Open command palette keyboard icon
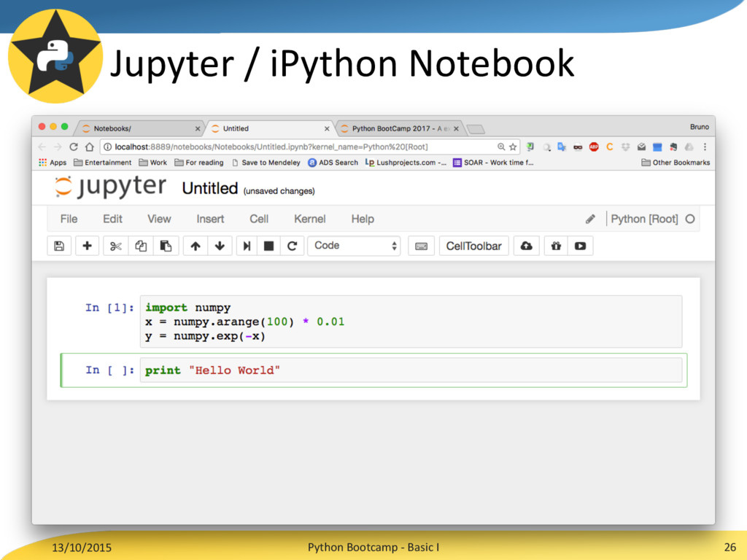This screenshot has height=560, width=747. (x=421, y=246)
